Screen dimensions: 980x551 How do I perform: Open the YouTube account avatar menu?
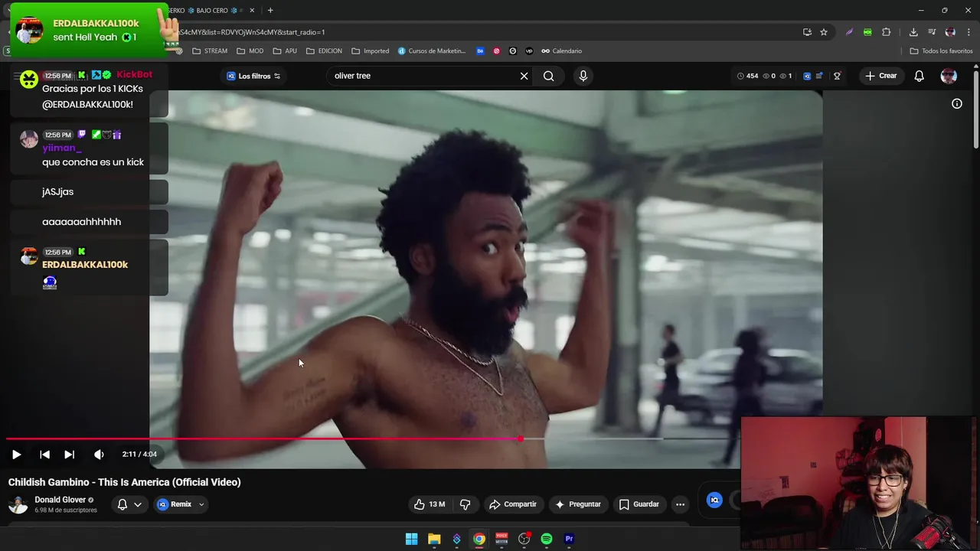pyautogui.click(x=949, y=76)
